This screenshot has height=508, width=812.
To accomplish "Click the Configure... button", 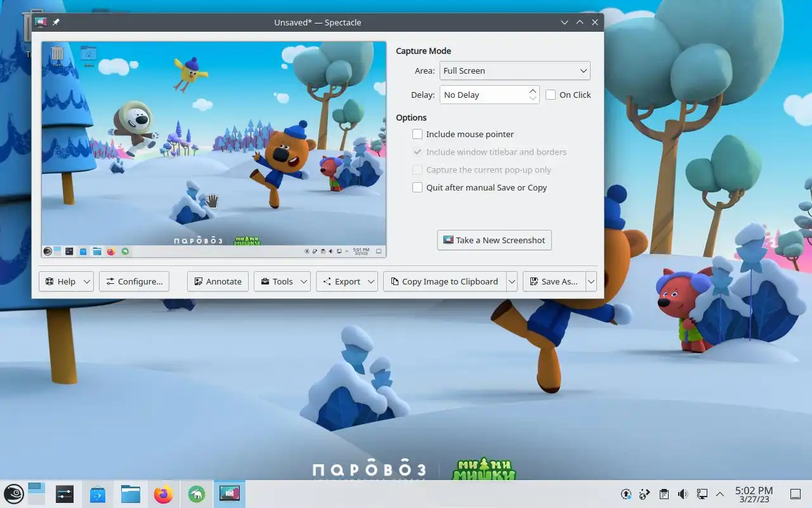I will (x=134, y=281).
